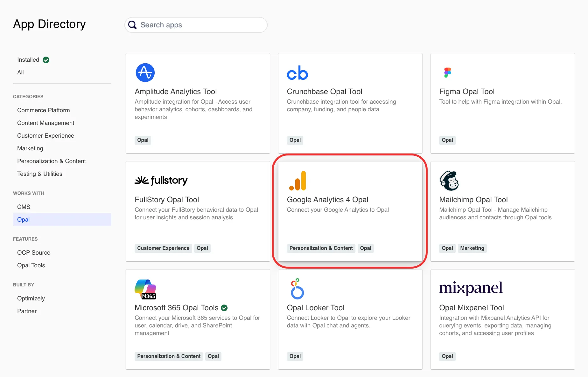Click the fullstory logo

coord(161,181)
